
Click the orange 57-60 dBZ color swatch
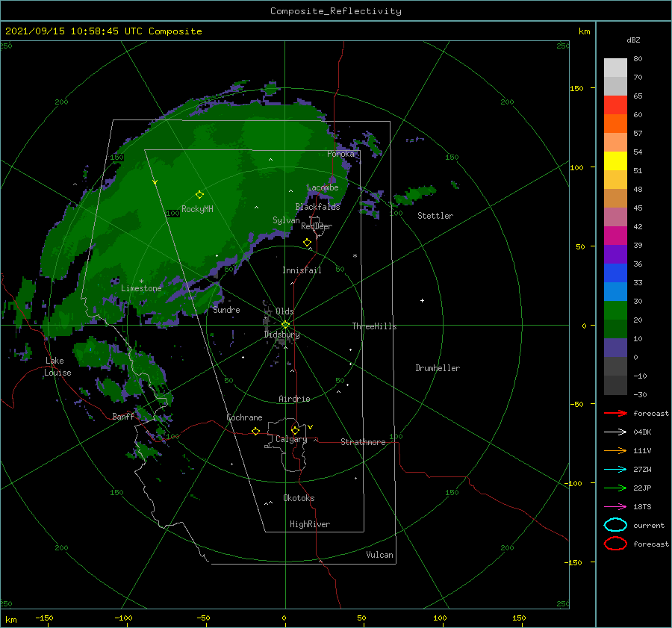pyautogui.click(x=615, y=123)
